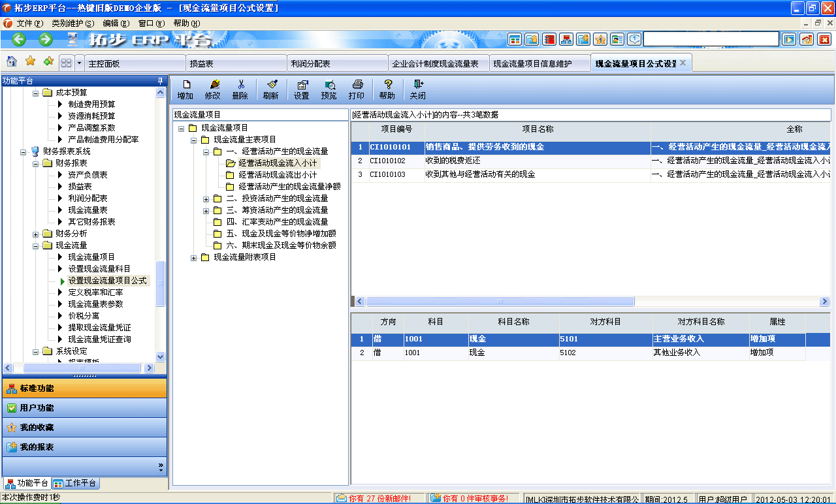Screen dimensions: 836x504
Task: Click the yellow star favorites icon
Action: coord(30,61)
